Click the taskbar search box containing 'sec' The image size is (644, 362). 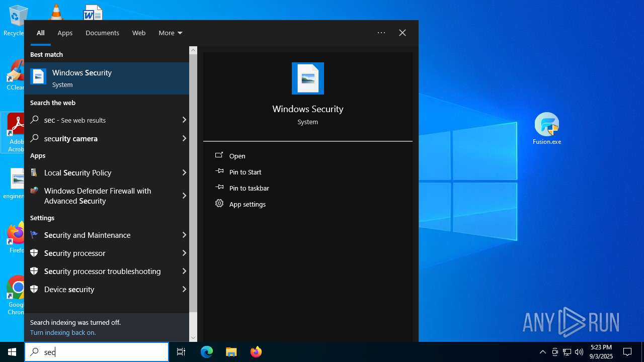point(97,352)
